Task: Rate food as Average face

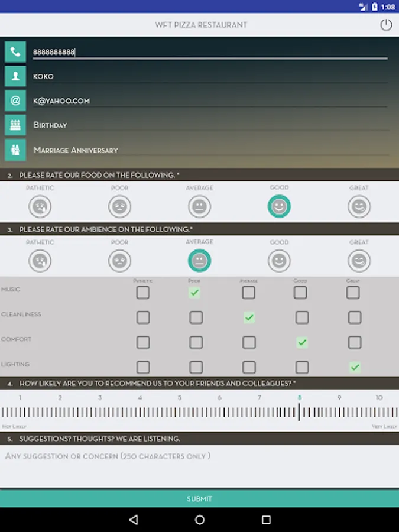Action: tap(200, 206)
